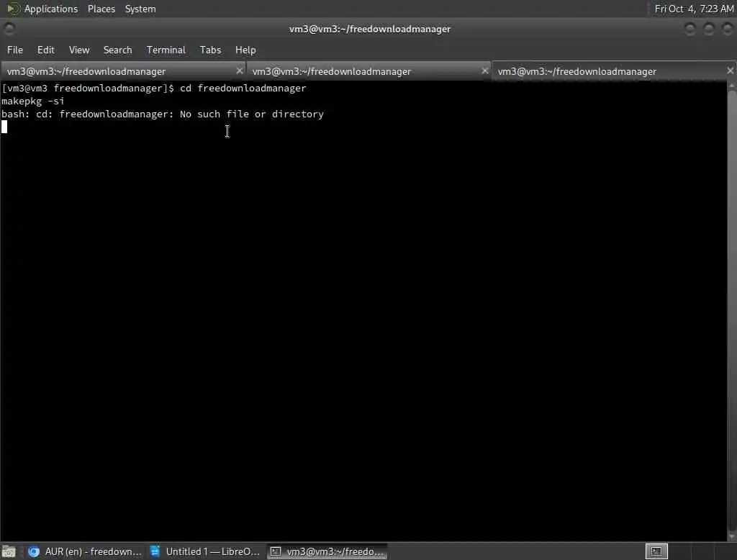The width and height of the screenshot is (737, 560).
Task: Maximize the terminal window
Action: pos(708,30)
